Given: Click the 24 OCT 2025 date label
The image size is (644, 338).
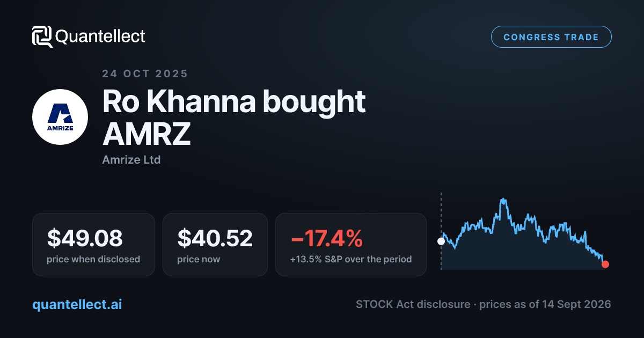Looking at the screenshot, I should (x=145, y=74).
